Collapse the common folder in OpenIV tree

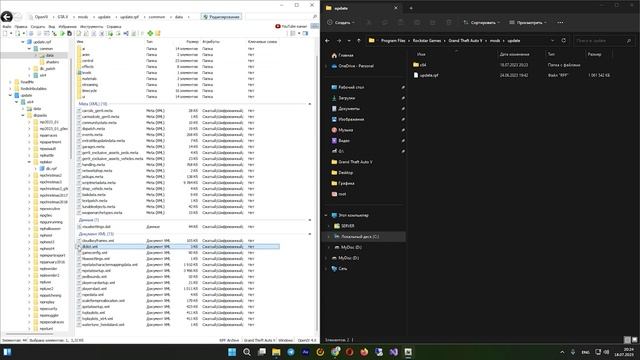pyautogui.click(x=29, y=49)
